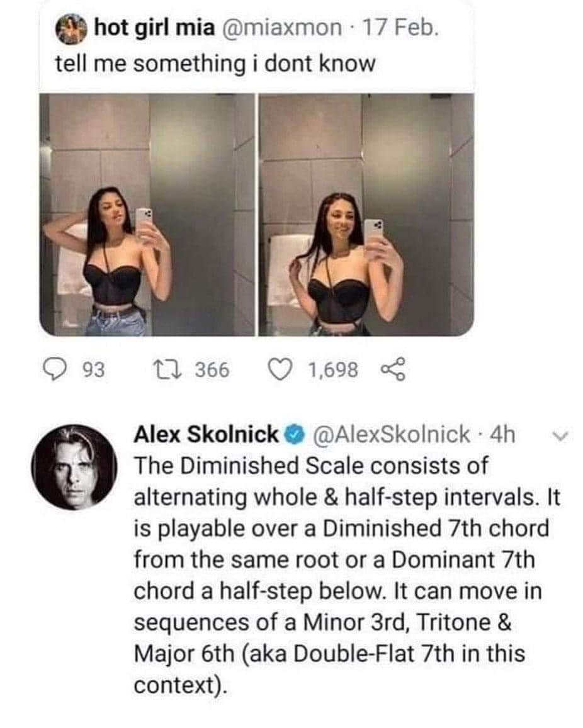The width and height of the screenshot is (583, 728).
Task: View the 1,698 likes count
Action: click(333, 371)
